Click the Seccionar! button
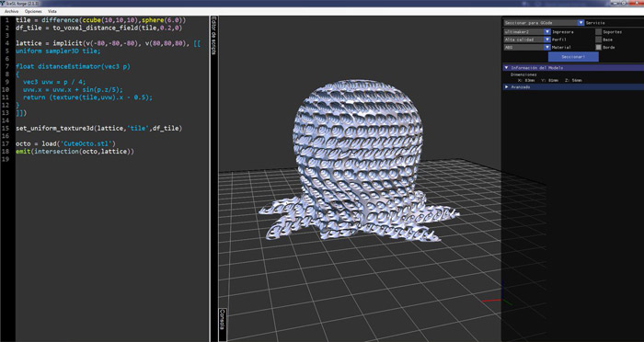The image size is (644, 342). (573, 57)
